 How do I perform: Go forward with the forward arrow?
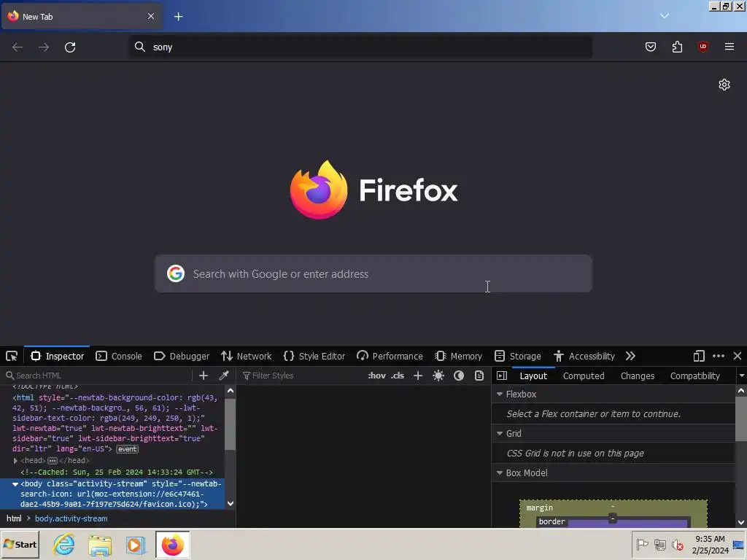tap(43, 47)
